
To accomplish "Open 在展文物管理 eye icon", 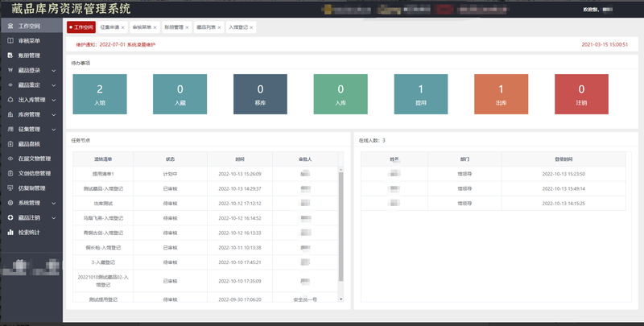I will click(x=10, y=159).
